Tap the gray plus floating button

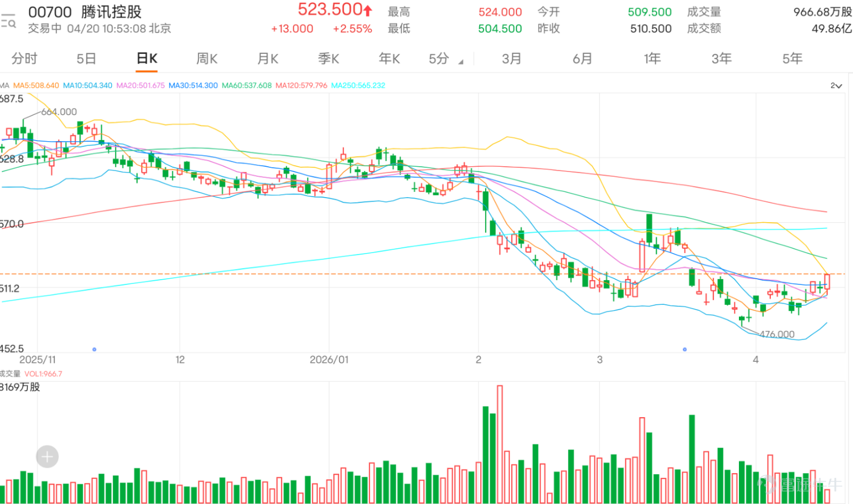pos(47,457)
